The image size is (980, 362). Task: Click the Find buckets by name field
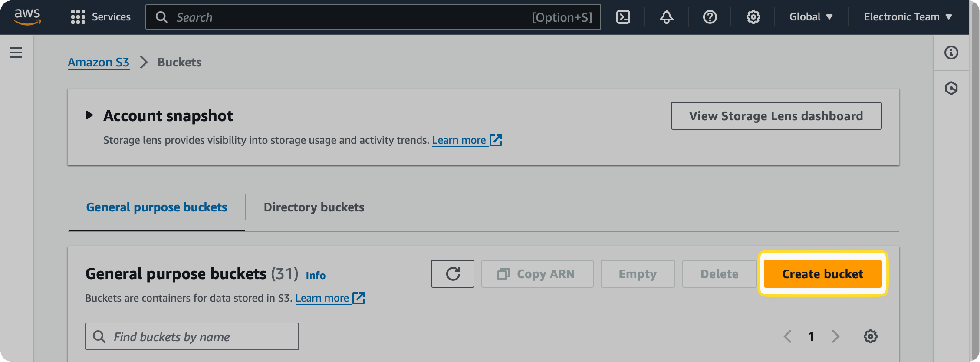[x=191, y=336]
